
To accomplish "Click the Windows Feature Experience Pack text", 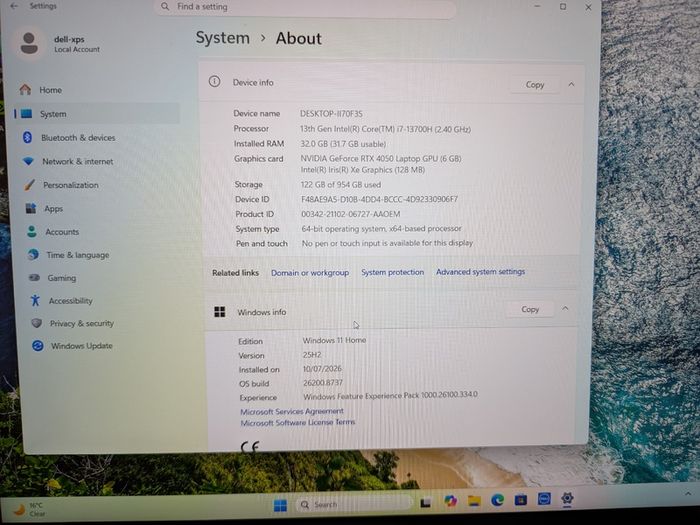I will (390, 396).
